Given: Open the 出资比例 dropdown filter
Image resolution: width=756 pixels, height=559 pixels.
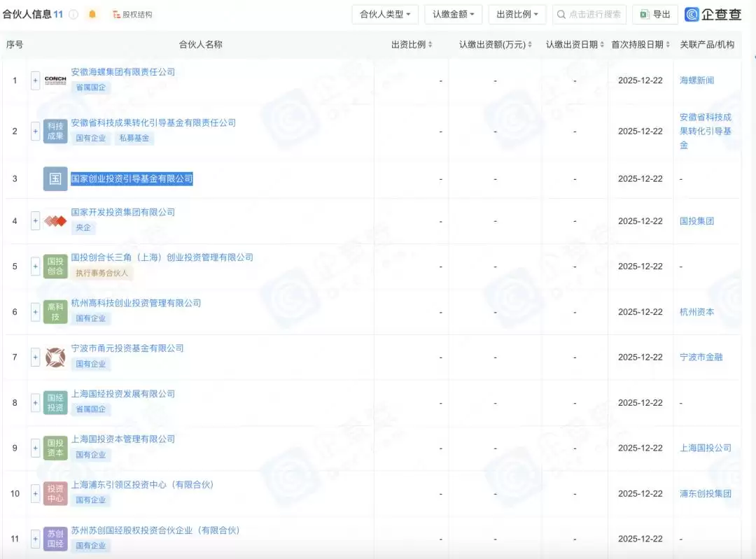Looking at the screenshot, I should point(517,15).
